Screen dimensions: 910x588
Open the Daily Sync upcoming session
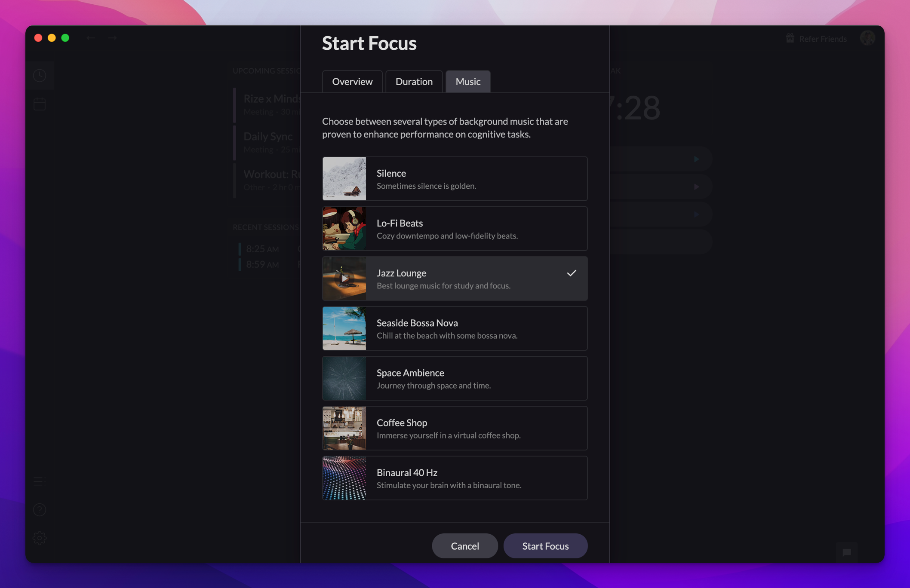(267, 142)
